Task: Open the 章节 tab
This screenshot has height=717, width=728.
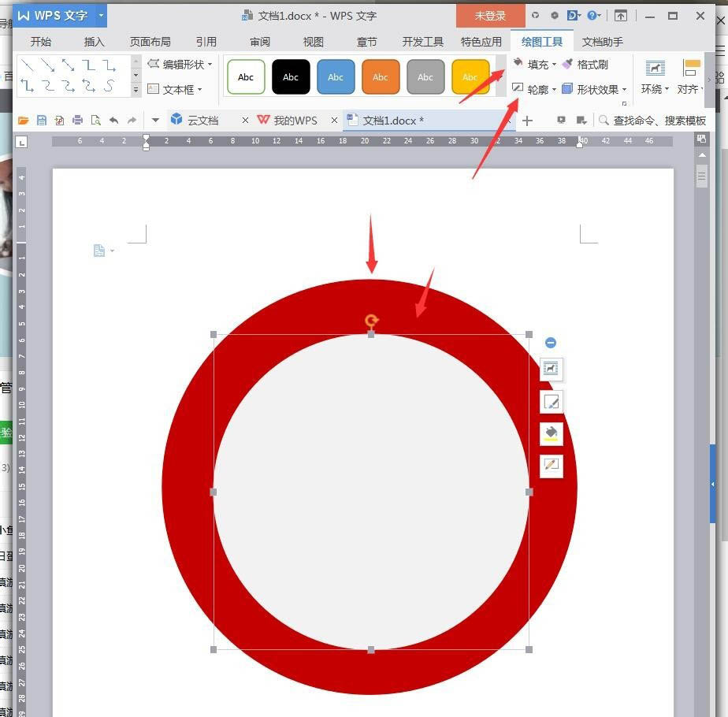Action: pos(367,42)
